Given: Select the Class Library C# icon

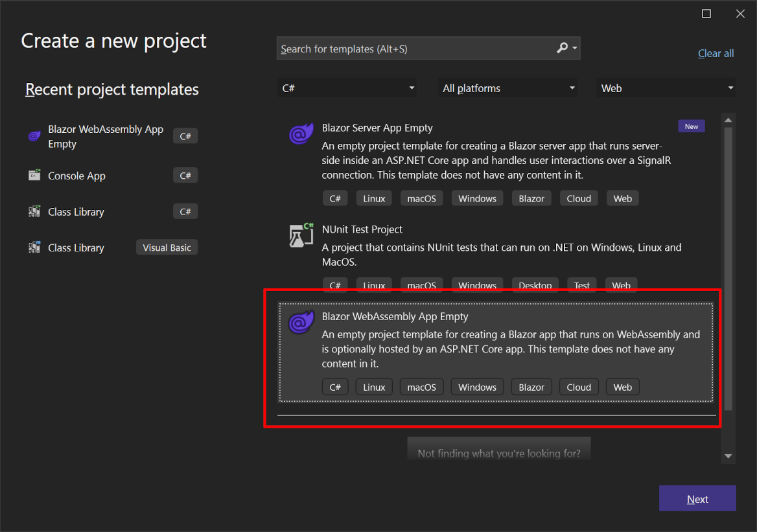Looking at the screenshot, I should [x=34, y=211].
